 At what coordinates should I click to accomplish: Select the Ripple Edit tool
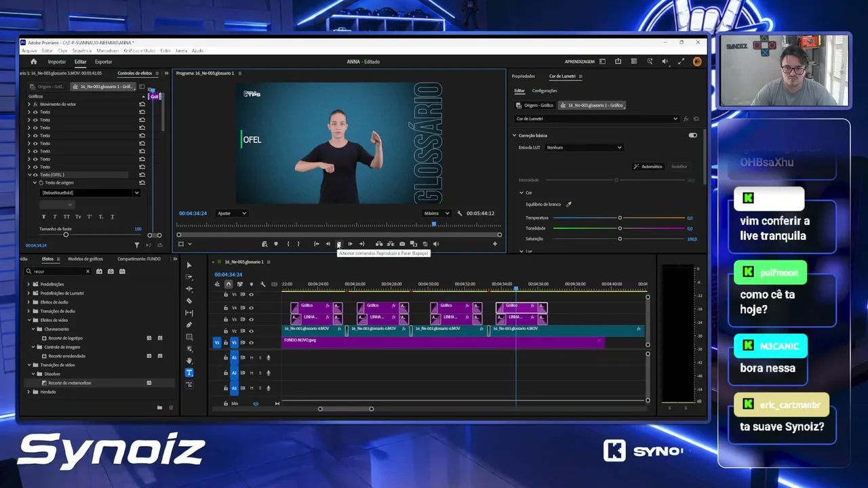pos(189,289)
